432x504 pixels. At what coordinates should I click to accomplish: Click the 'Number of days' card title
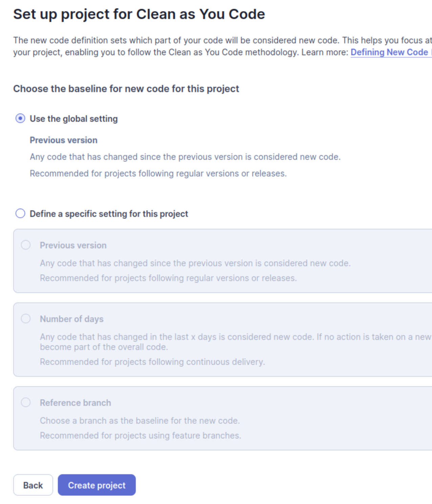coord(72,319)
